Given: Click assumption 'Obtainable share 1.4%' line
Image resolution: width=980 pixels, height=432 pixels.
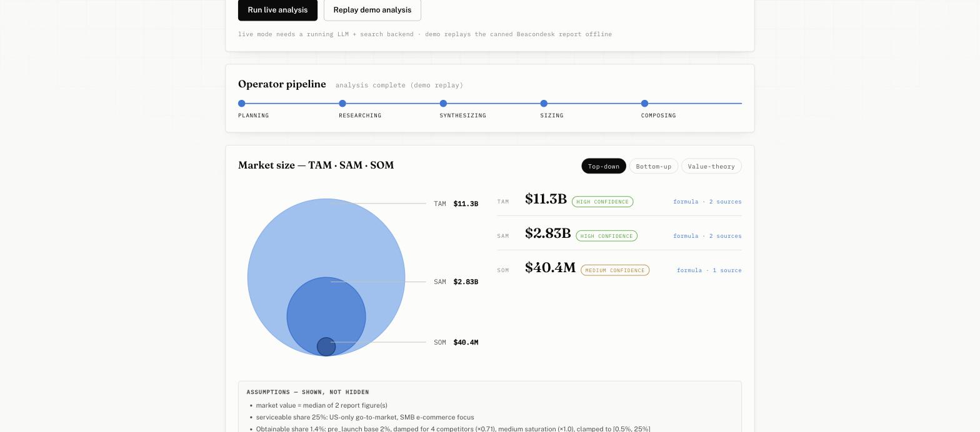Looking at the screenshot, I should point(452,429).
